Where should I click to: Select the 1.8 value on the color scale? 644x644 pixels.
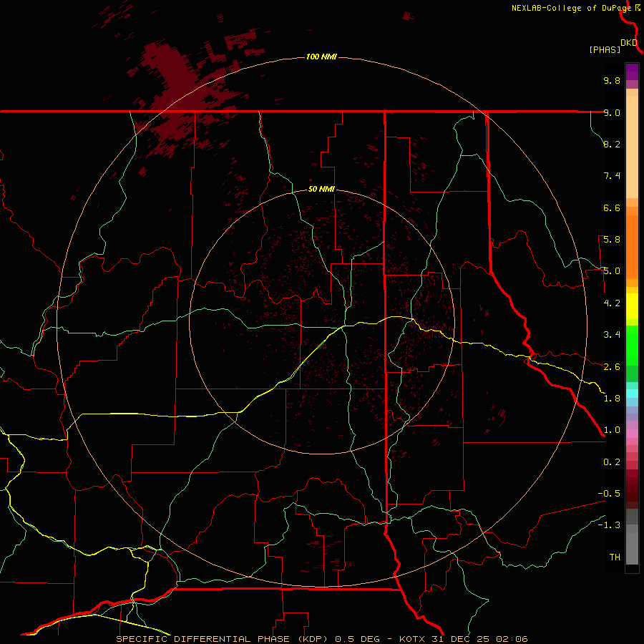612,399
